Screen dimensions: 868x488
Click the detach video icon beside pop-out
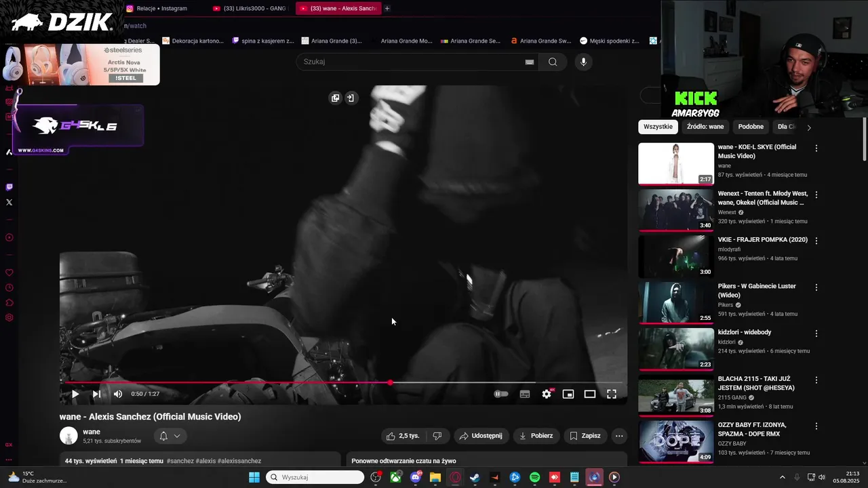coord(351,98)
